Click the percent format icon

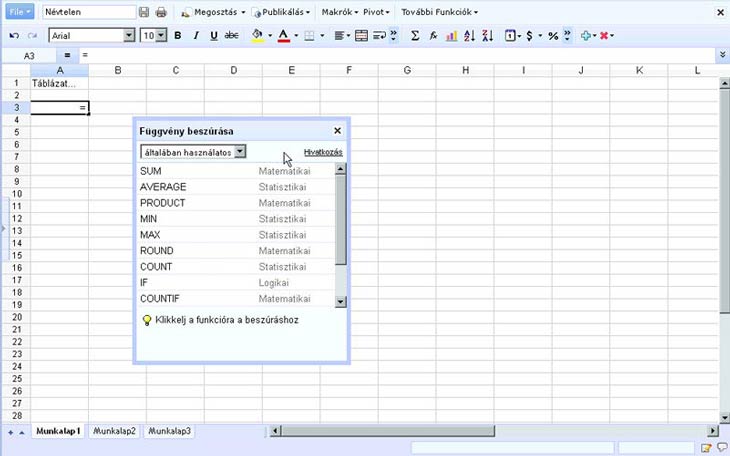coord(553,36)
